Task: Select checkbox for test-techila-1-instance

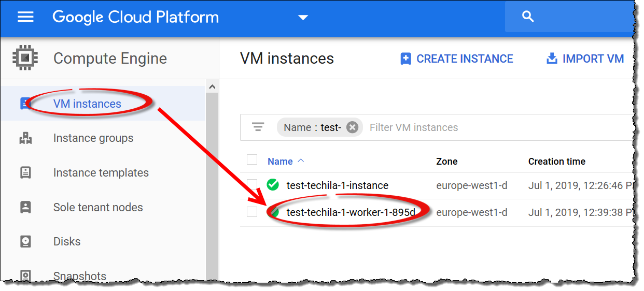Action: (252, 185)
